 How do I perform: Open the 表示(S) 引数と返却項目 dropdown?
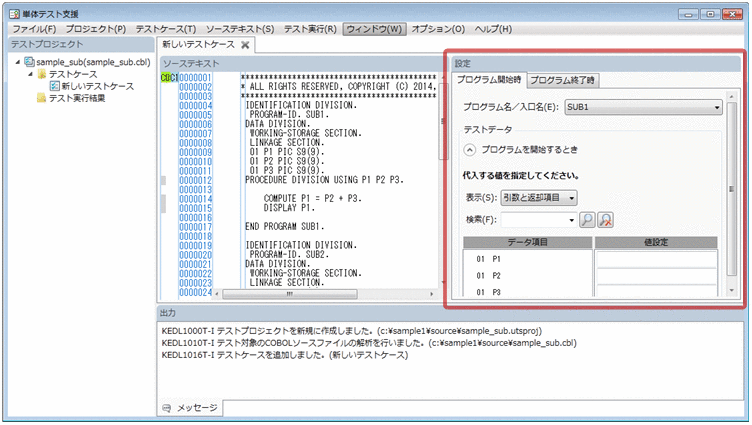point(539,198)
